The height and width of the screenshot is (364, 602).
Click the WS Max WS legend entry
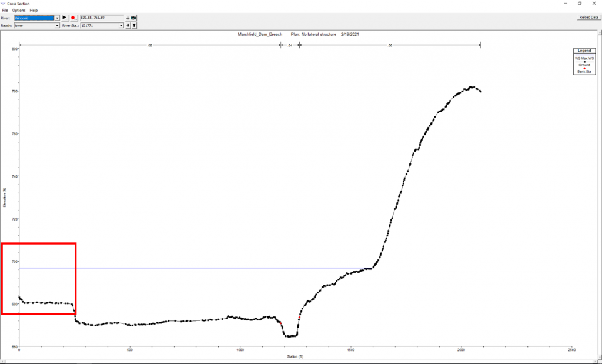tap(584, 58)
